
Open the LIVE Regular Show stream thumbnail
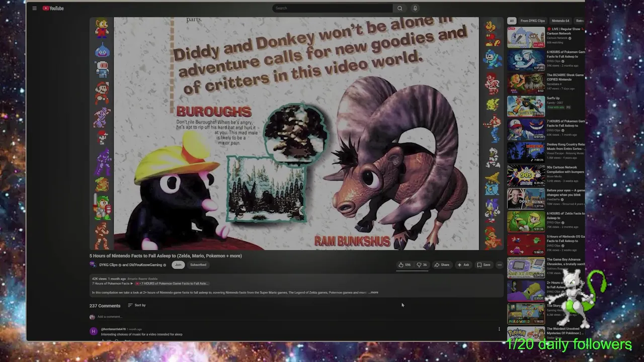pos(526,37)
